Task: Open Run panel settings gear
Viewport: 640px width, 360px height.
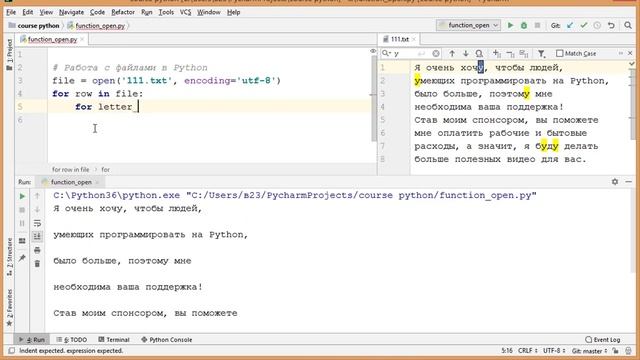Action: [x=615, y=182]
